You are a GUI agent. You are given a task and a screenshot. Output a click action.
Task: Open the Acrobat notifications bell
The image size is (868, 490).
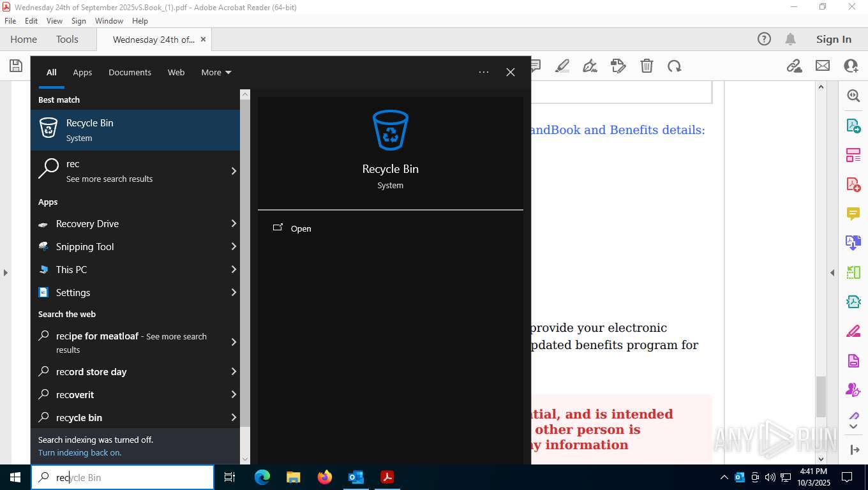pos(790,39)
